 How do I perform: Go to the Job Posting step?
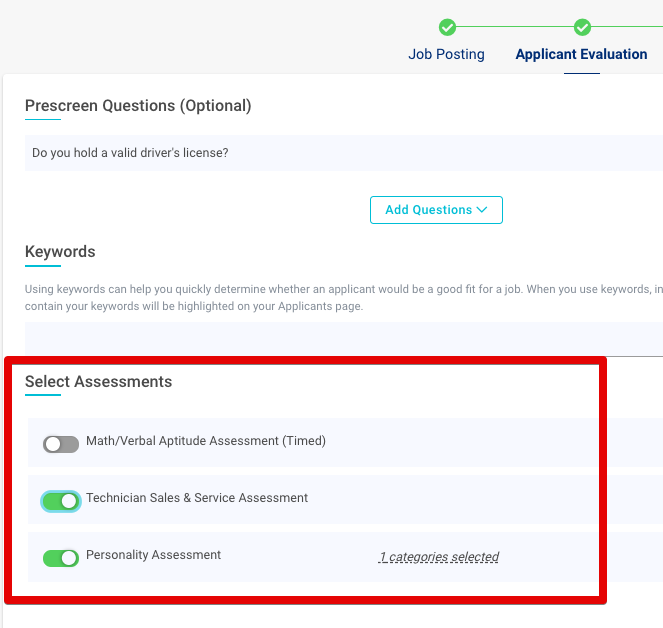click(446, 54)
